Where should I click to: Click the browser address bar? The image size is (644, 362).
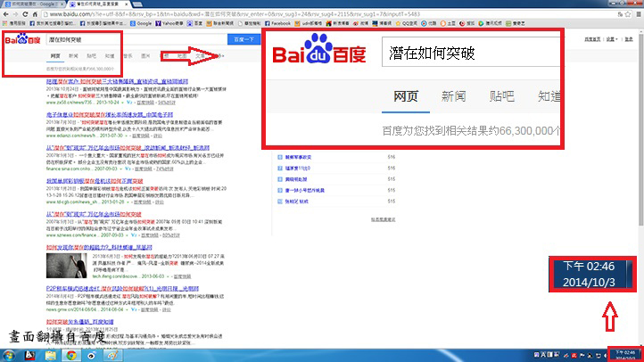click(328, 14)
